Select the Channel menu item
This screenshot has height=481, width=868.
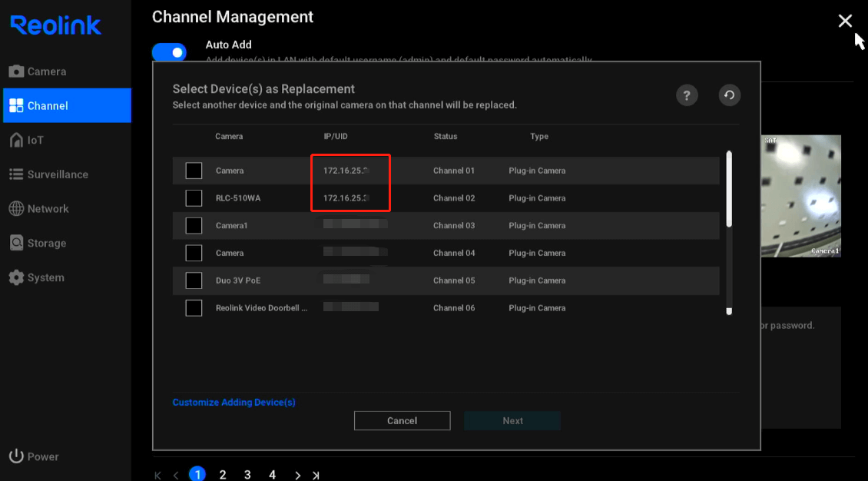pos(67,105)
